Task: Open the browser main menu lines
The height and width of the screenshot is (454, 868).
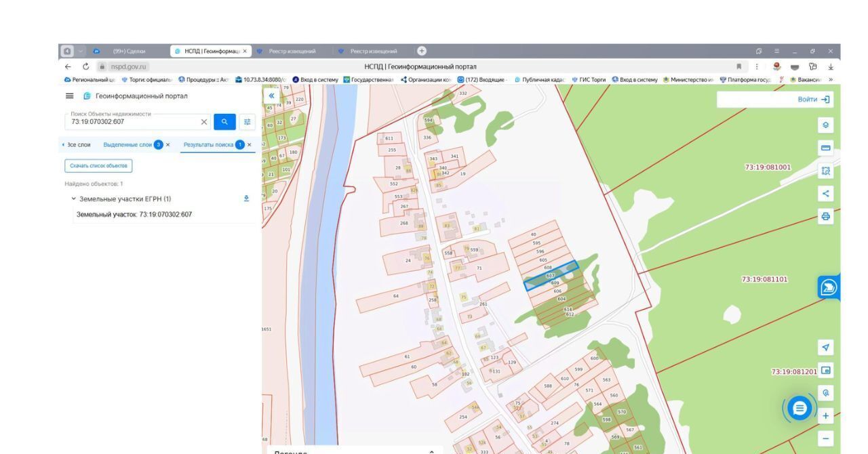Action: 776,51
